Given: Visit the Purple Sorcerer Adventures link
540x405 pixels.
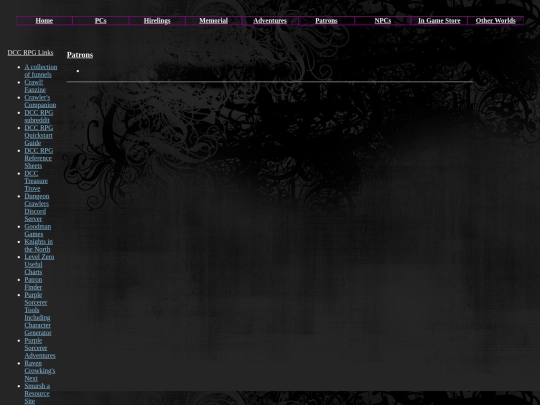Looking at the screenshot, I should [40, 348].
